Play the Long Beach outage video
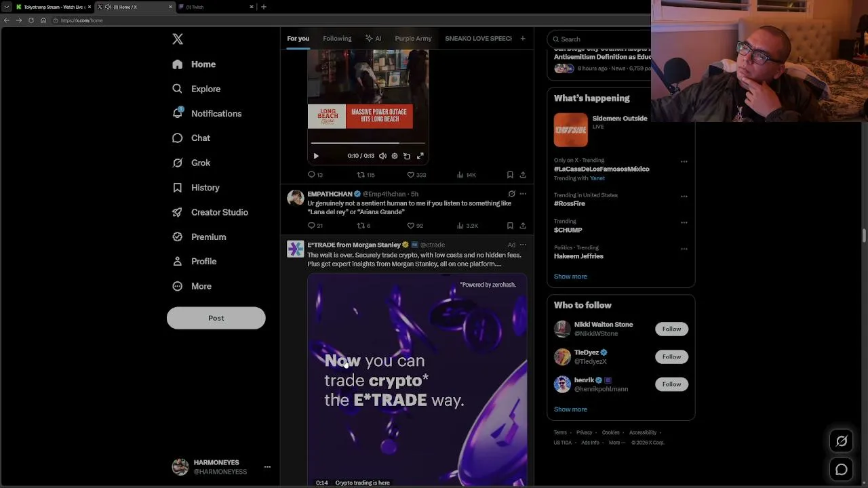 316,156
